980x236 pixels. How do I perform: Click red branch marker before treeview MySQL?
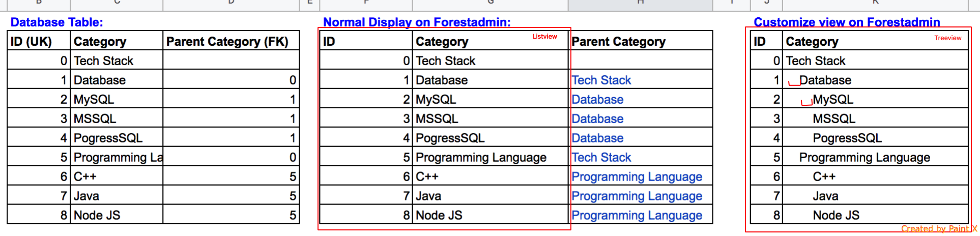tap(806, 102)
